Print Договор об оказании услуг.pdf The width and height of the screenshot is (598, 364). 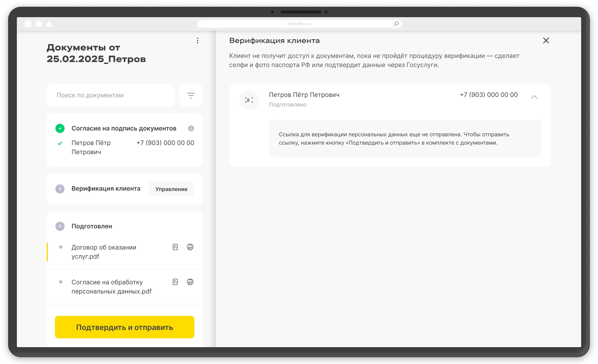[190, 247]
